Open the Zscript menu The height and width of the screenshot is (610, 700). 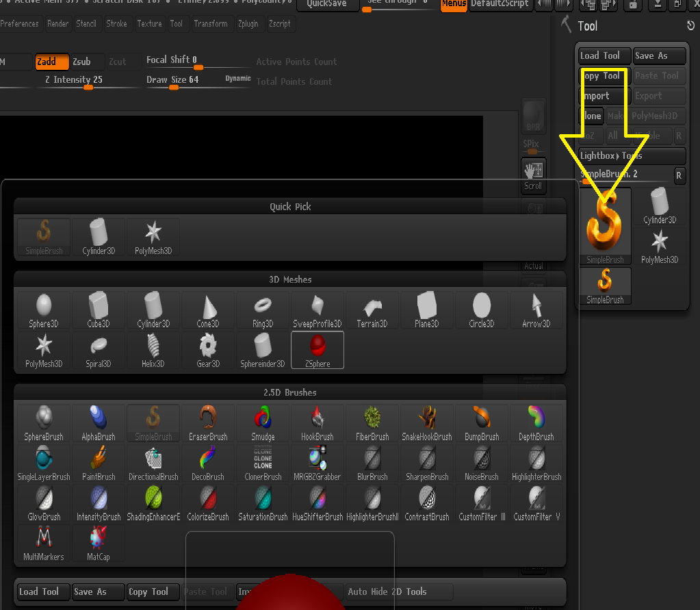click(280, 24)
